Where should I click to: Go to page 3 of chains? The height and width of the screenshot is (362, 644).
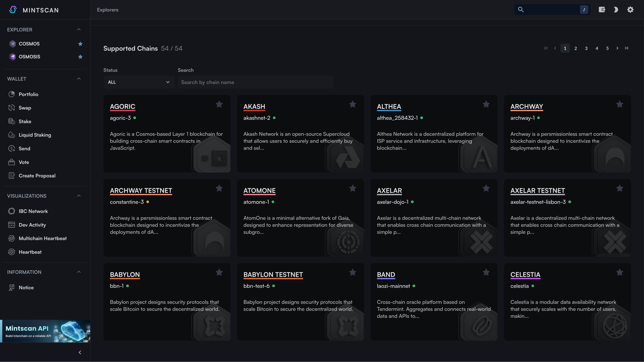click(586, 48)
